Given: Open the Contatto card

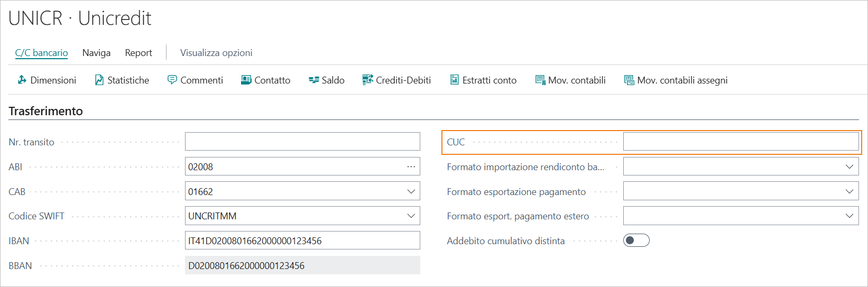Looking at the screenshot, I should click(266, 80).
